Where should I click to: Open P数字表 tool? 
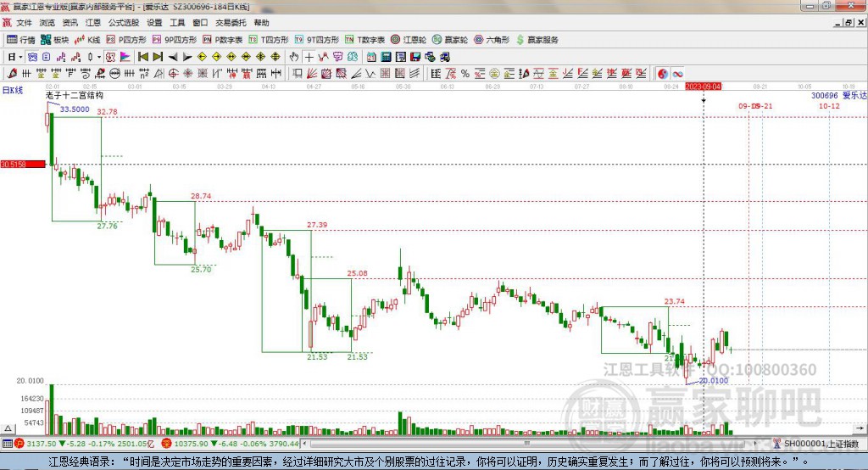coord(223,40)
